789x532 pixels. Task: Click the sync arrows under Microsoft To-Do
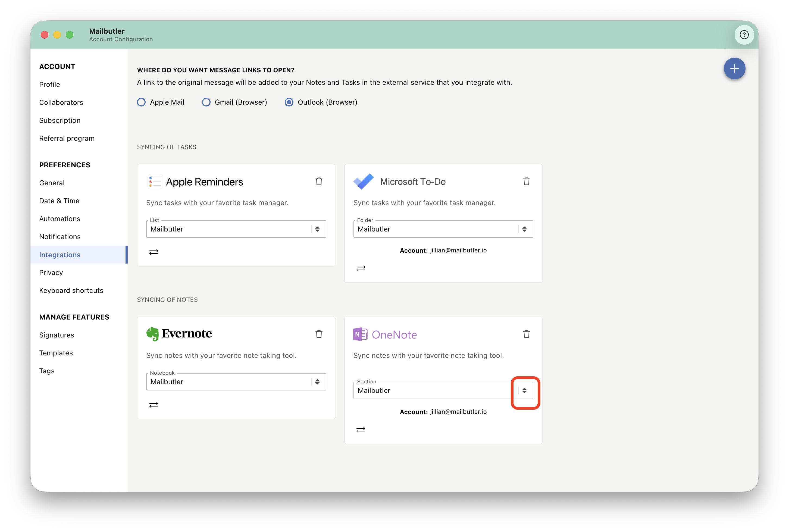(x=361, y=268)
